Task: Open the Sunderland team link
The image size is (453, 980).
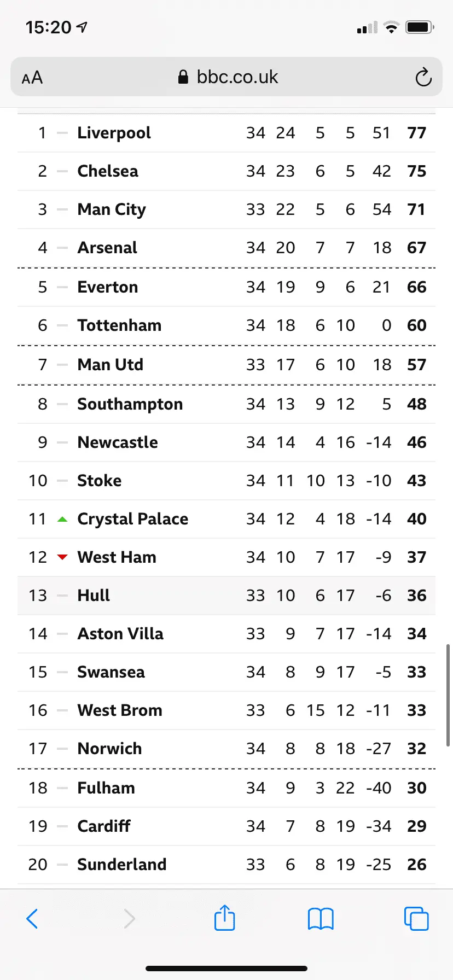Action: click(121, 865)
